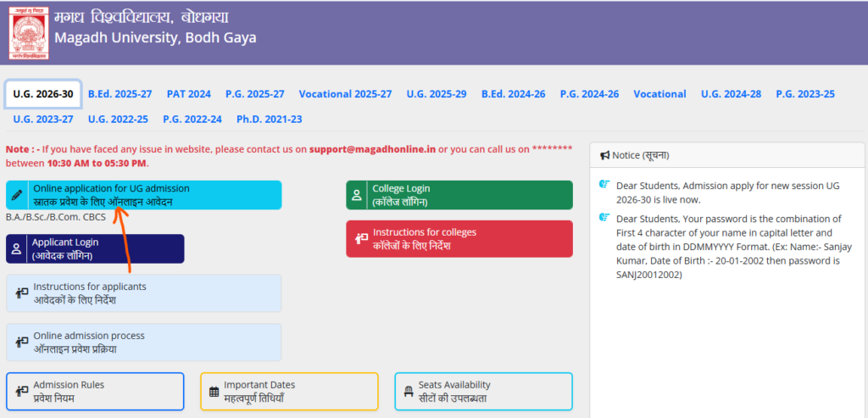The width and height of the screenshot is (868, 418).
Task: View Online admission process
Action: point(144,343)
